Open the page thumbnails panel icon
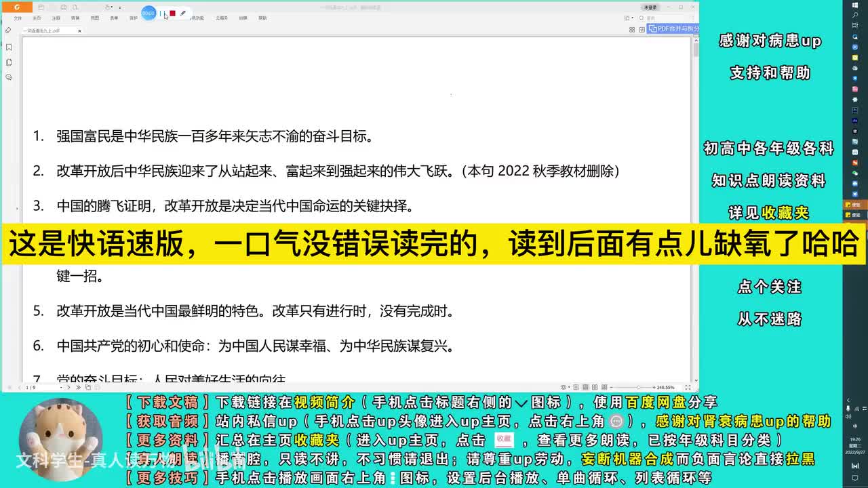 (9, 62)
